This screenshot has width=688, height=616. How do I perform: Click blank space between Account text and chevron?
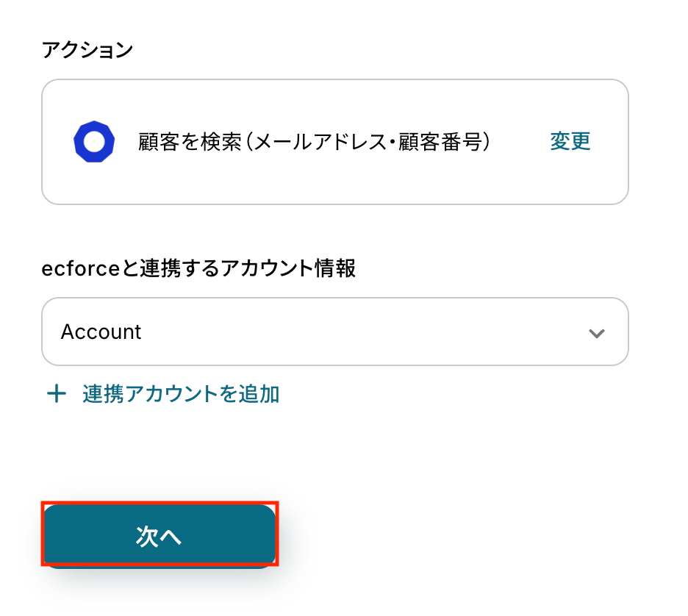tap(368, 332)
